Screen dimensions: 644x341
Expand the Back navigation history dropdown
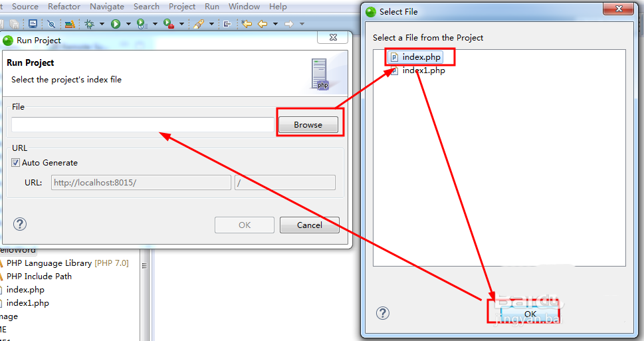pos(275,24)
